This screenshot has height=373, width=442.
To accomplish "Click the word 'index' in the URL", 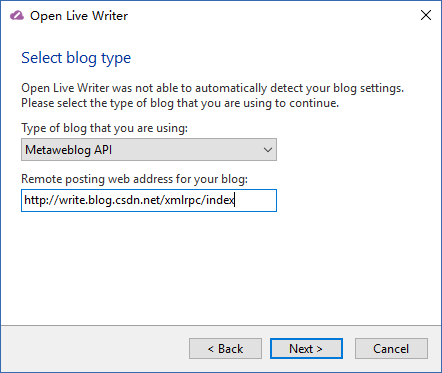I will pyautogui.click(x=220, y=200).
